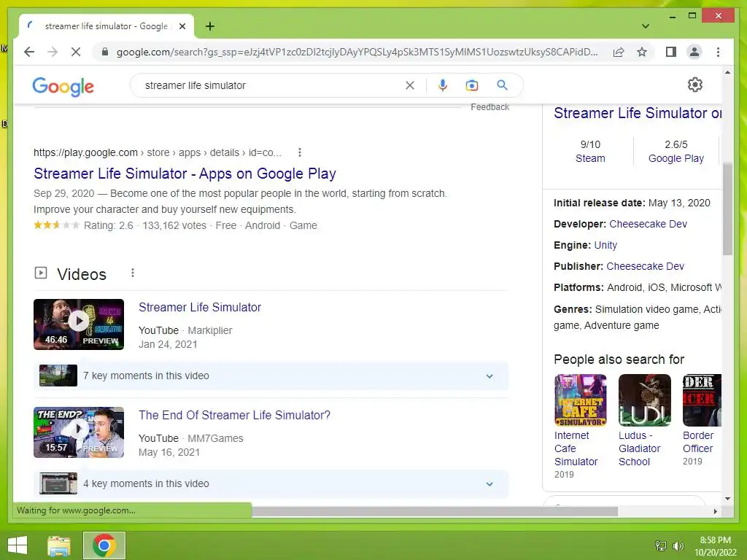Open Ludus - Gladiator School thumbnail
This screenshot has height=560, width=747.
pyautogui.click(x=645, y=400)
